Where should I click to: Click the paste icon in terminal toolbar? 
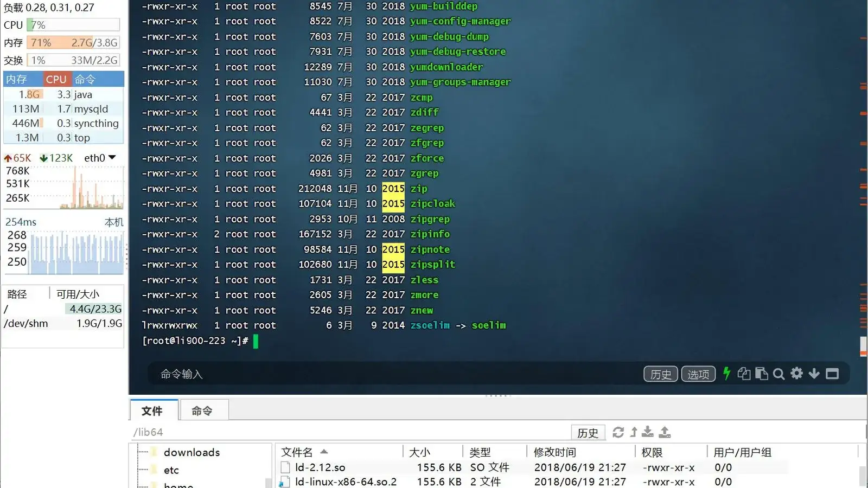click(761, 374)
